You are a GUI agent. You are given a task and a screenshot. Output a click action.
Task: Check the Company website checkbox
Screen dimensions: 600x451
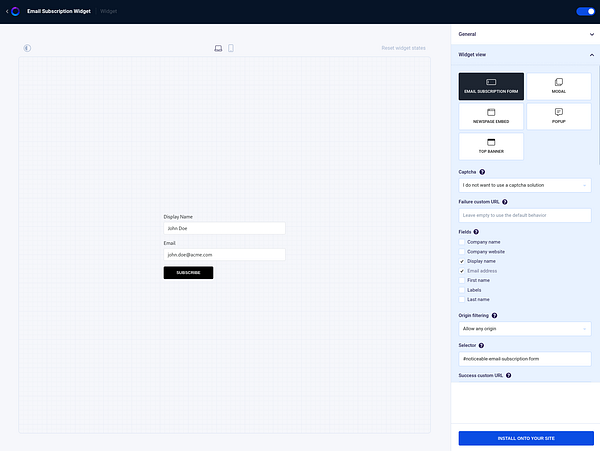462,252
